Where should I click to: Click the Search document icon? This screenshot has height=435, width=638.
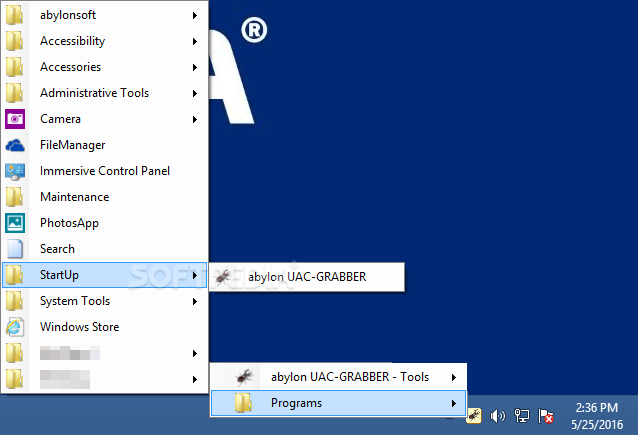point(15,249)
